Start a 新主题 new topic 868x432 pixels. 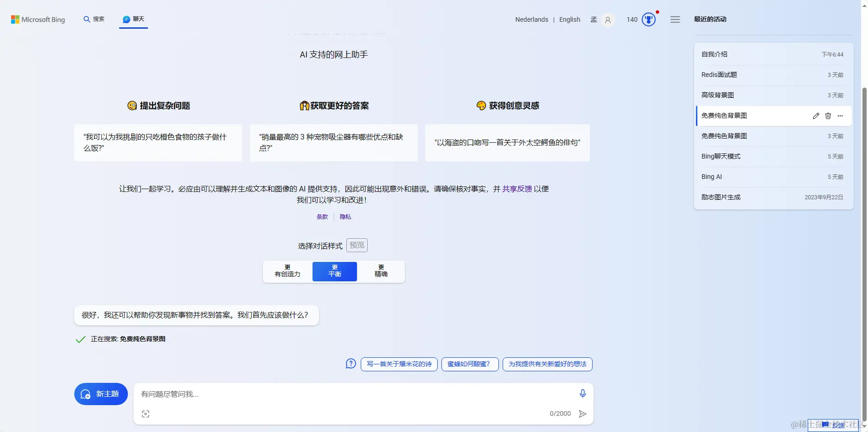click(101, 394)
